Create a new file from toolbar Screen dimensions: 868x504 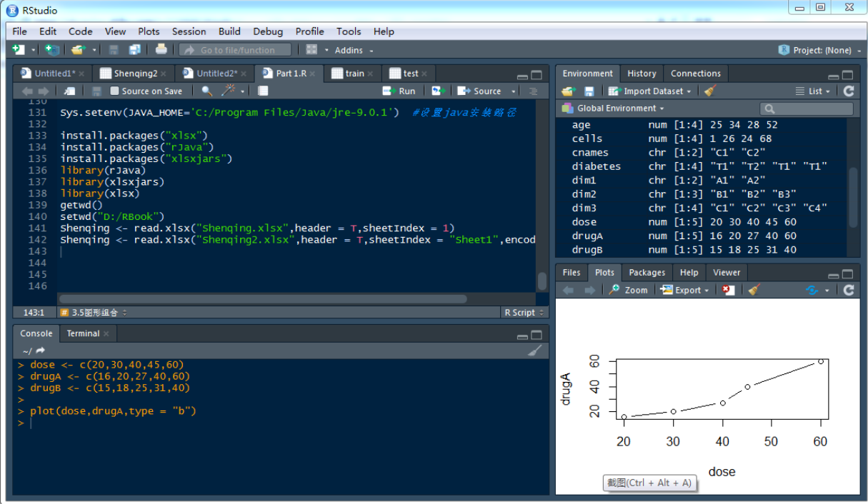pos(18,49)
